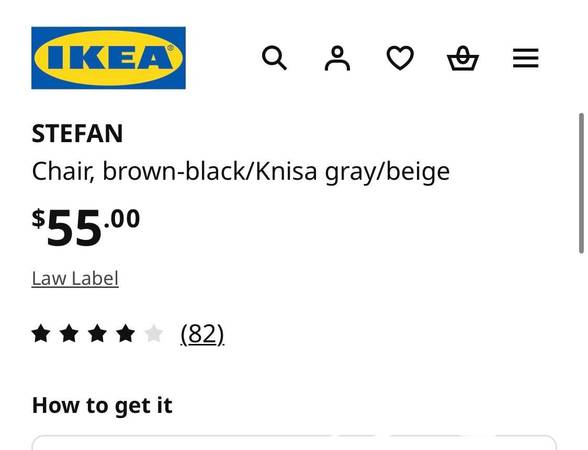The image size is (588, 450).
Task: Click the $55.00 price text
Action: (x=86, y=226)
